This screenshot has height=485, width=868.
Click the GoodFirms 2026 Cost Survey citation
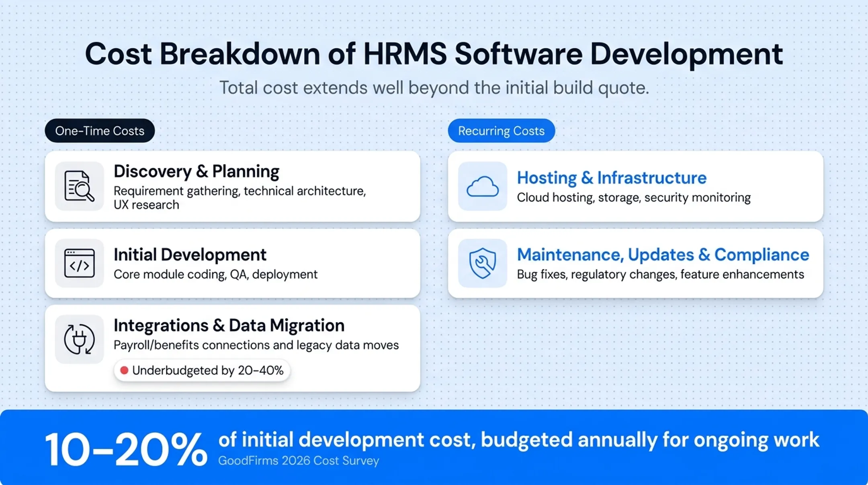299,461
